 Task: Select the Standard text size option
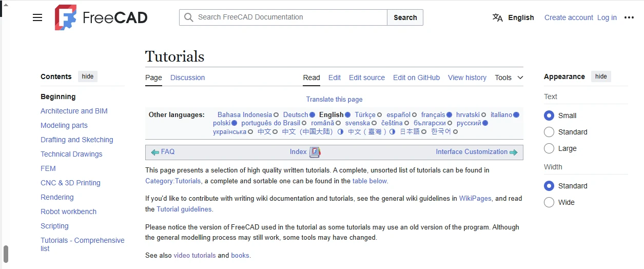(549, 132)
